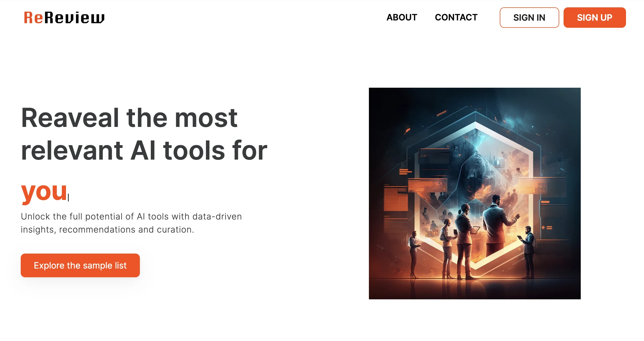Click the blinking text cursor after "you"
This screenshot has width=644, height=341.
coord(68,197)
